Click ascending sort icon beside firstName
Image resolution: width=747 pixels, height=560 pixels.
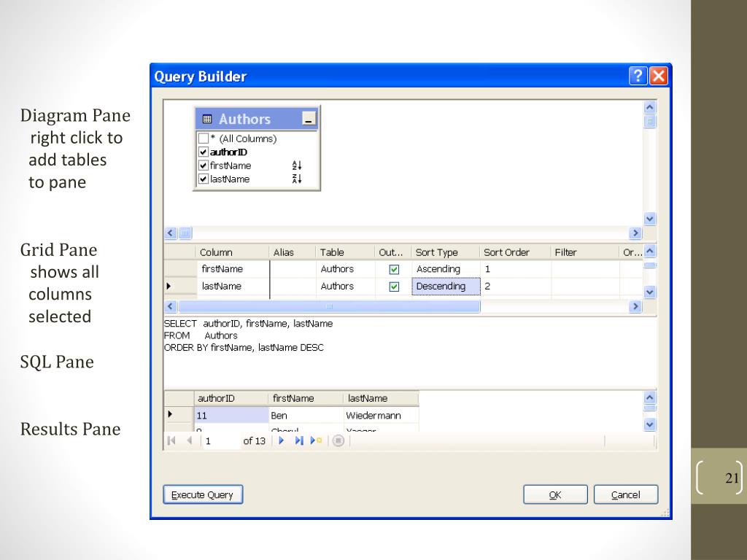(296, 166)
